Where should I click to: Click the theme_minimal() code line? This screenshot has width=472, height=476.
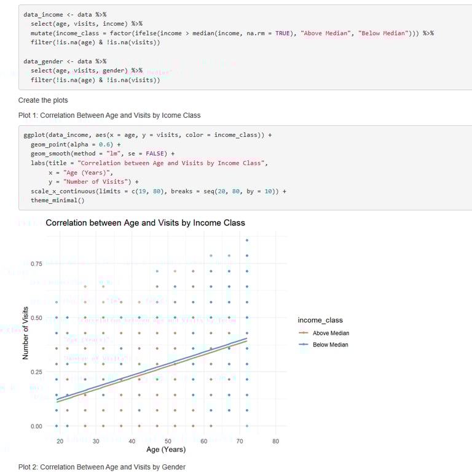click(x=58, y=200)
